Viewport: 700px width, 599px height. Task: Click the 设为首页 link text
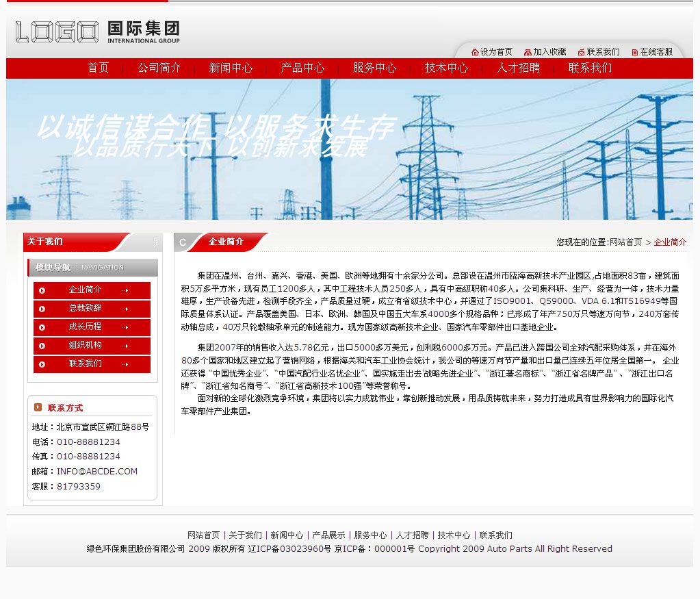(496, 52)
